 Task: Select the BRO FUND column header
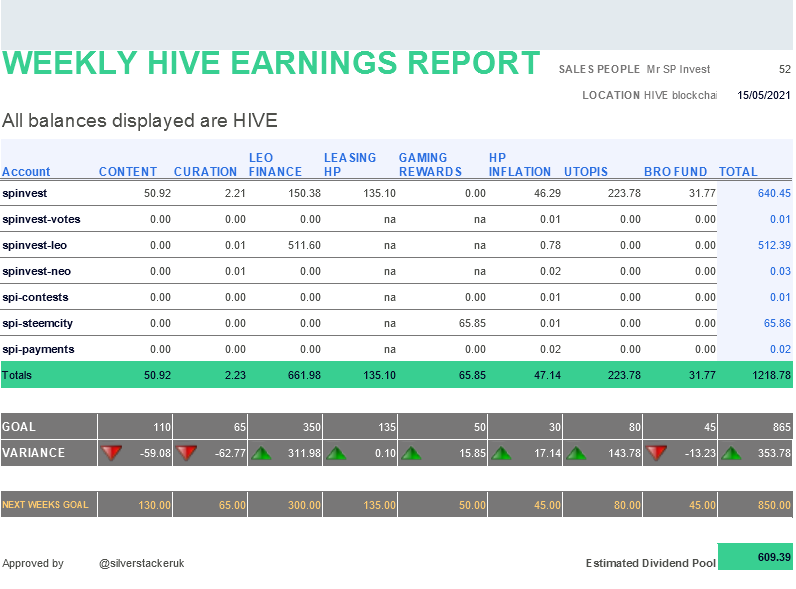click(675, 172)
